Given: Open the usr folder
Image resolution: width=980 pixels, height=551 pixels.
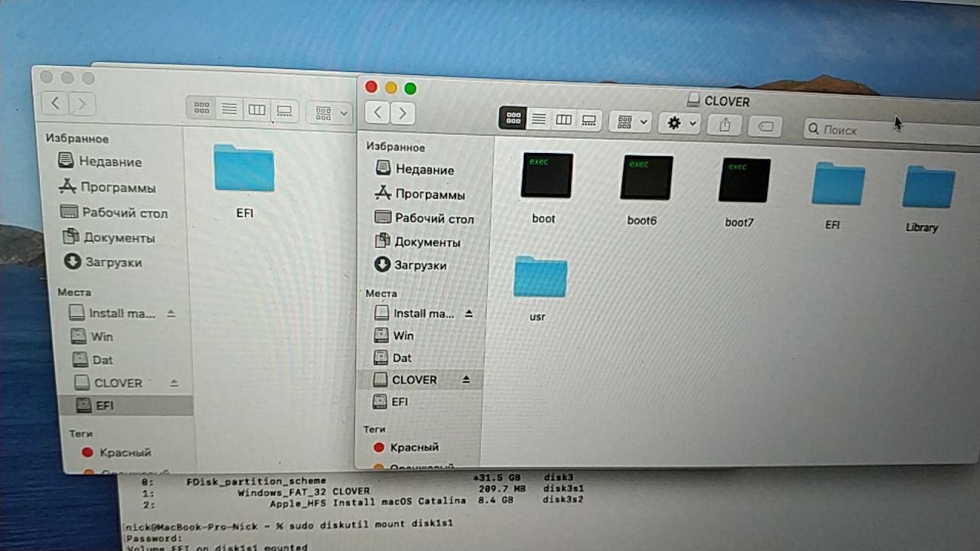Looking at the screenshot, I should [540, 276].
